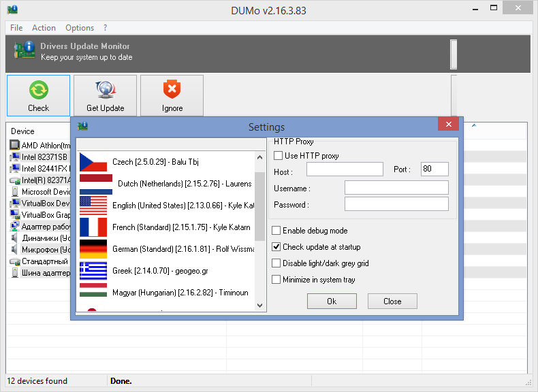Click the Динамики speaker icon
This screenshot has height=392, width=538.
[x=14, y=238]
